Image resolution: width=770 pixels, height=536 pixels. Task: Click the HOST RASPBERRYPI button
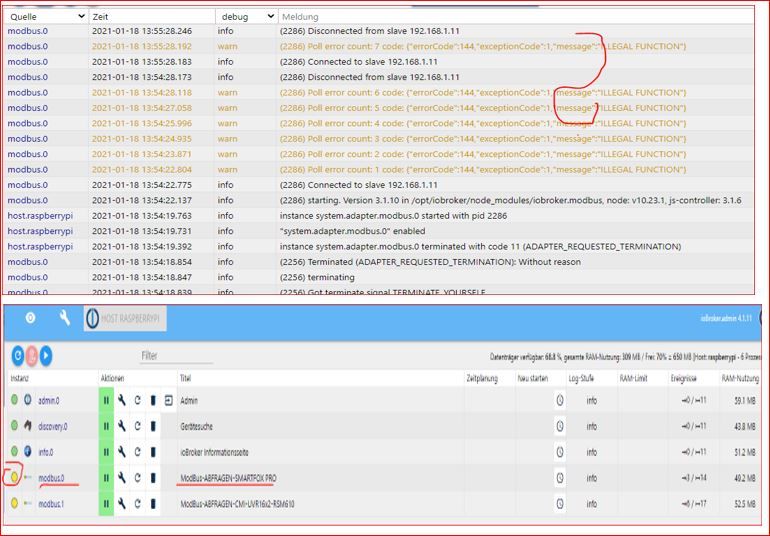tap(125, 318)
